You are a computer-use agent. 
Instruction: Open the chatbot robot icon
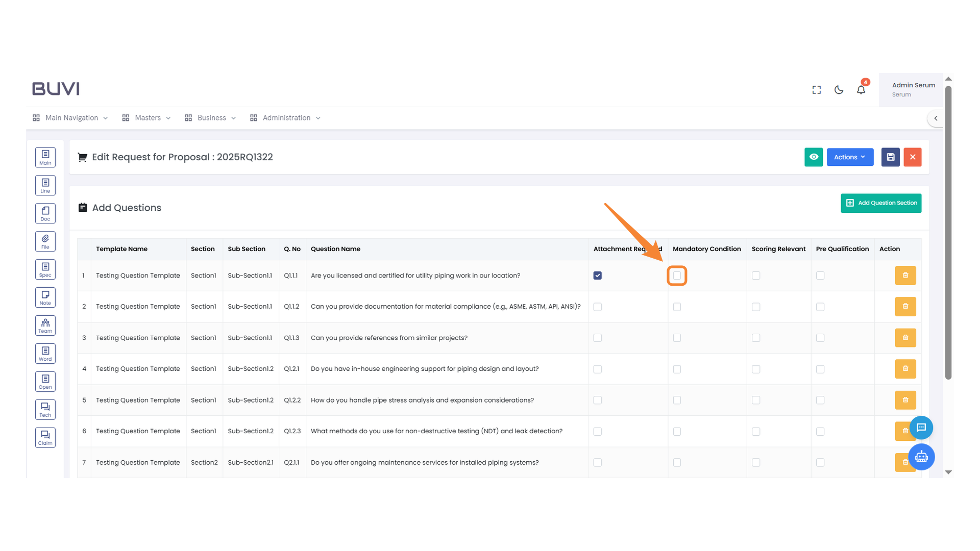921,457
